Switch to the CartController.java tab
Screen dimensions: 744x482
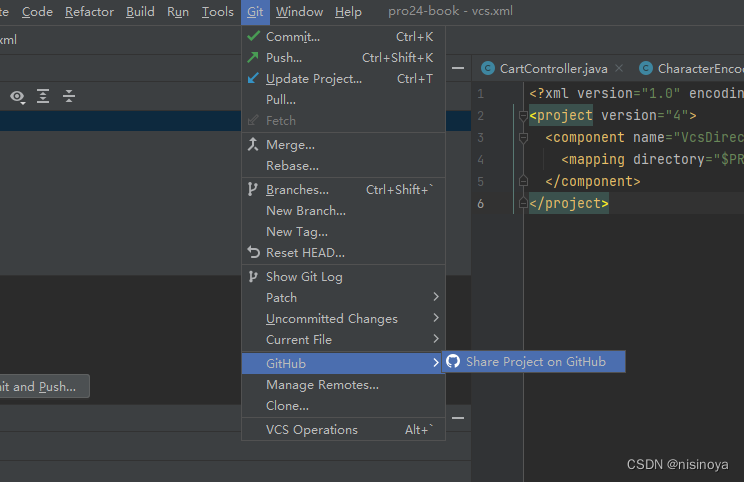pos(553,68)
